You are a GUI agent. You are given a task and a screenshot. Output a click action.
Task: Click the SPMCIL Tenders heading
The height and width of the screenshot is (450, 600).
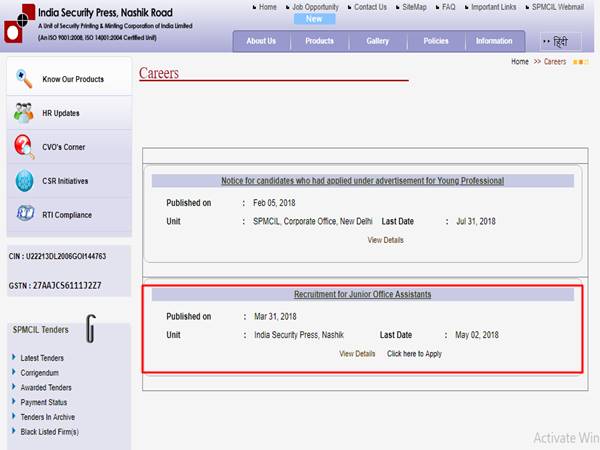(41, 329)
